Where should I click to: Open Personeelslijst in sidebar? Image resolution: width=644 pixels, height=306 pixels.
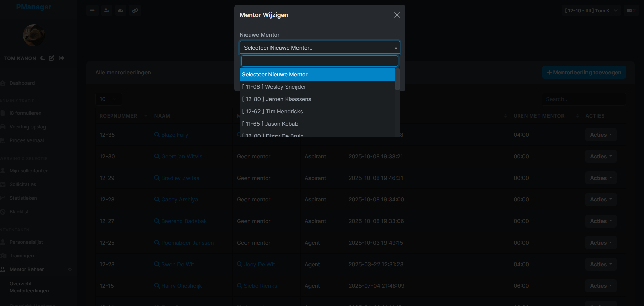tap(26, 242)
